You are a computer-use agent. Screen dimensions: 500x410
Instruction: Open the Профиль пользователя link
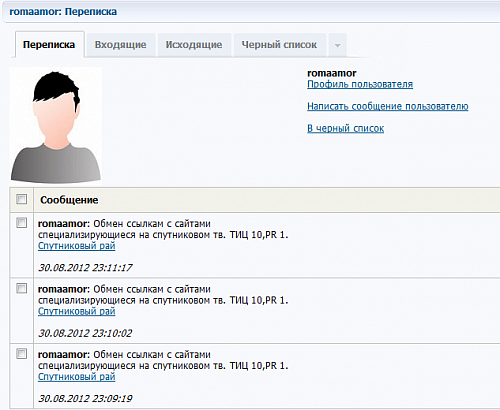(x=360, y=84)
